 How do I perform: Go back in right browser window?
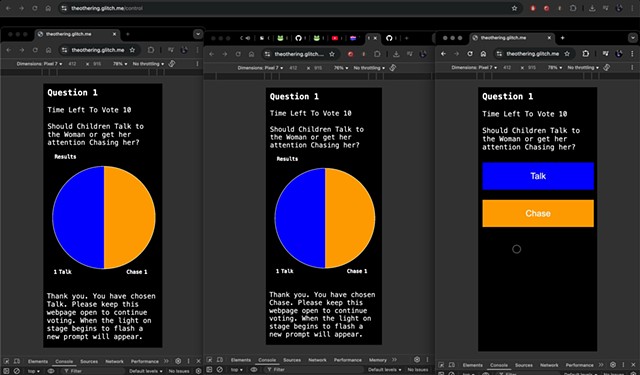coord(443,53)
